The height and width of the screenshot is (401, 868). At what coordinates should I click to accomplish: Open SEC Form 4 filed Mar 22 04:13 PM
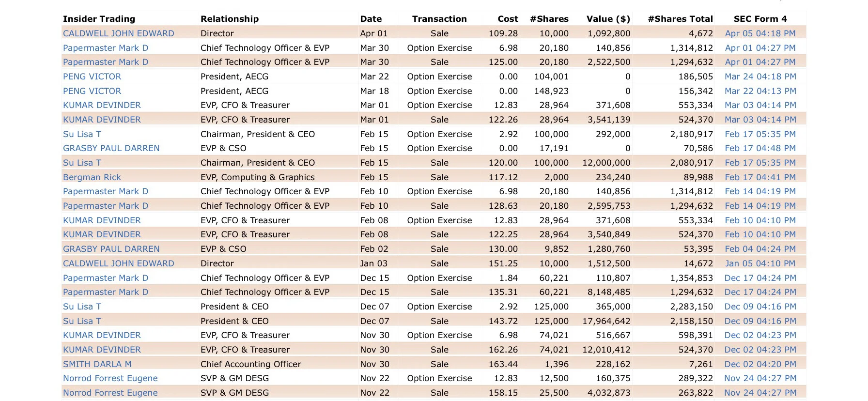(x=760, y=91)
